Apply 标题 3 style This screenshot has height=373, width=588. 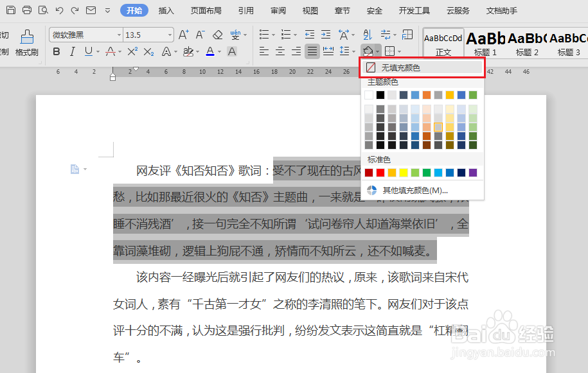click(569, 43)
